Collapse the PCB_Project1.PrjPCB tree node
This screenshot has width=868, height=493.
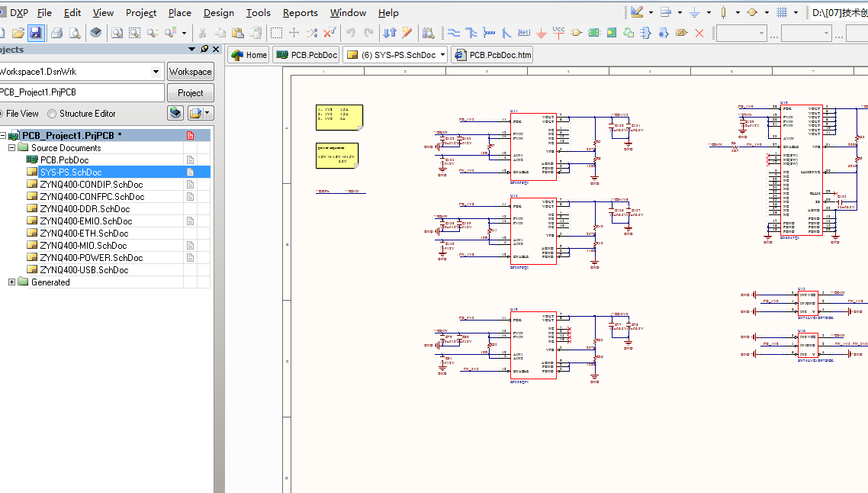pyautogui.click(x=3, y=135)
